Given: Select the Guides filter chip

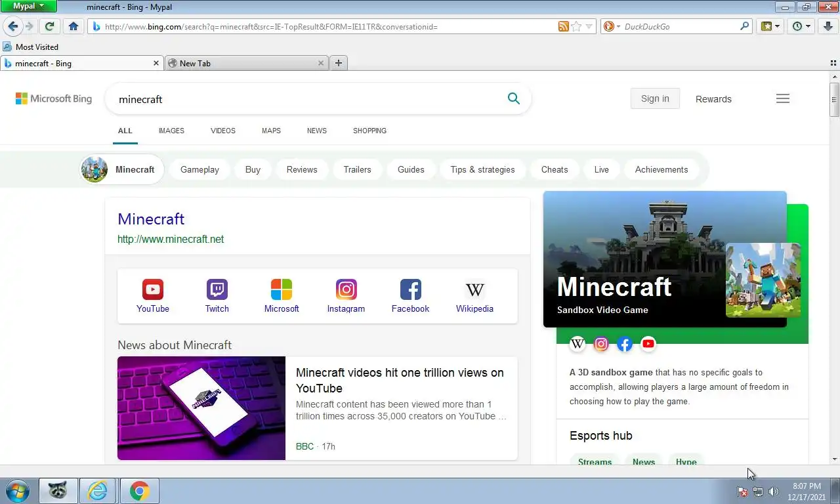Looking at the screenshot, I should [x=411, y=169].
